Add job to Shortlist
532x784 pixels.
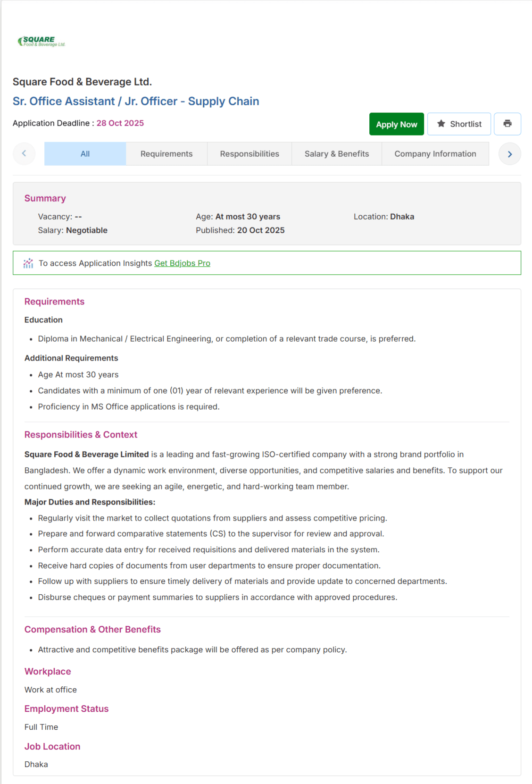[x=459, y=124]
